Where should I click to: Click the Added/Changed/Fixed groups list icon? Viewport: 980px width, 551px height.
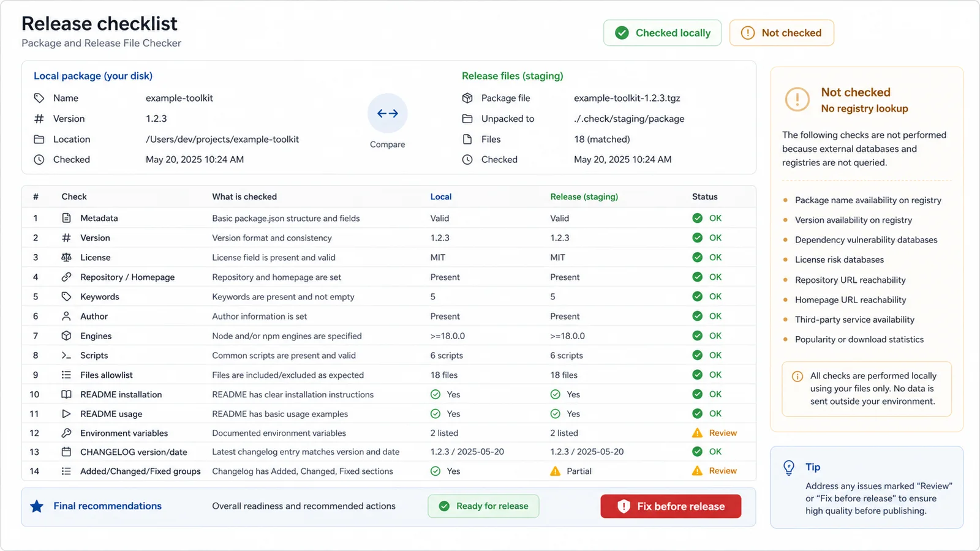(x=66, y=471)
